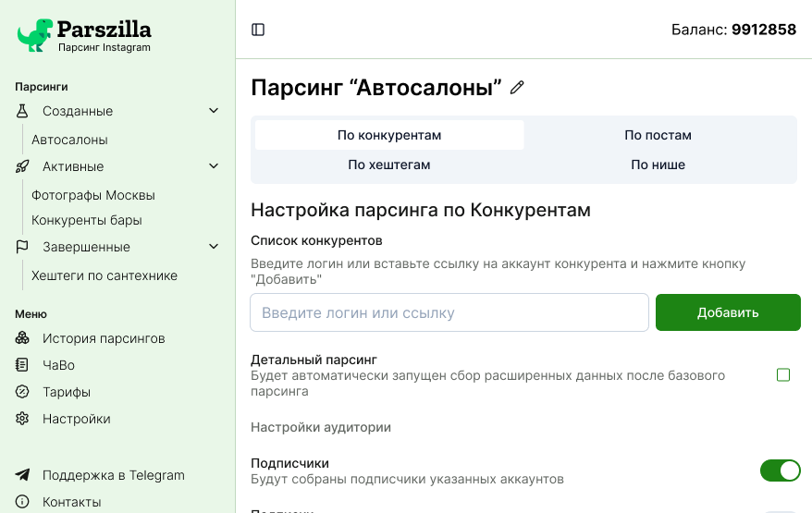The width and height of the screenshot is (812, 513).
Task: Enable the Детальный парсинг checkbox
Action: pyautogui.click(x=783, y=374)
